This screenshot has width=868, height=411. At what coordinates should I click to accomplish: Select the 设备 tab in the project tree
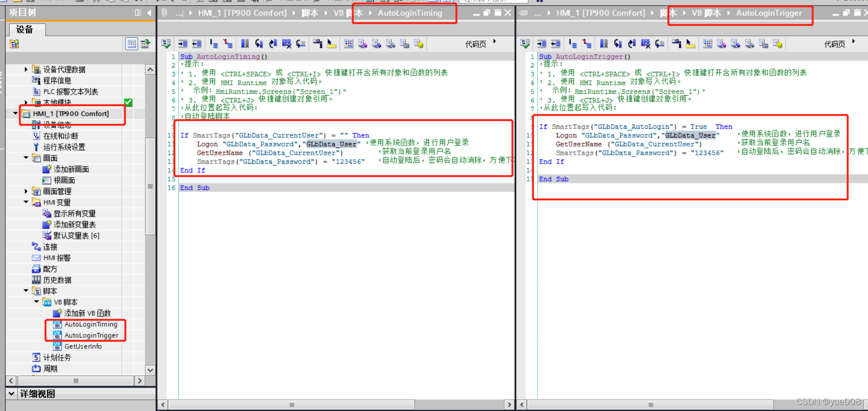[x=26, y=29]
